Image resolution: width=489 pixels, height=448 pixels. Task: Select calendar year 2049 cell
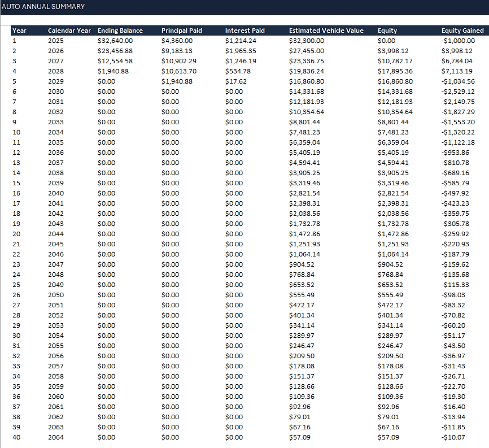pos(56,285)
